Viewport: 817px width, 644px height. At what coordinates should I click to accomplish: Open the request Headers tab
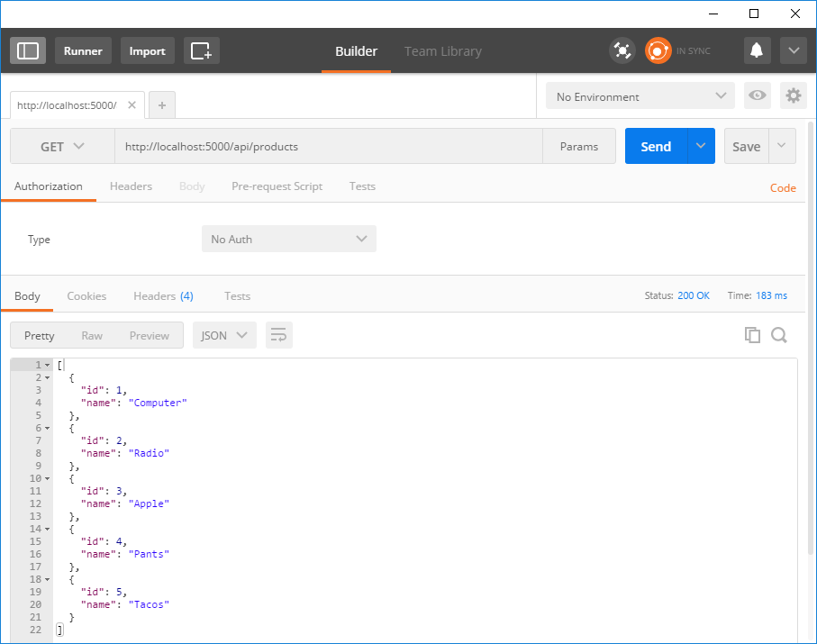click(x=131, y=186)
